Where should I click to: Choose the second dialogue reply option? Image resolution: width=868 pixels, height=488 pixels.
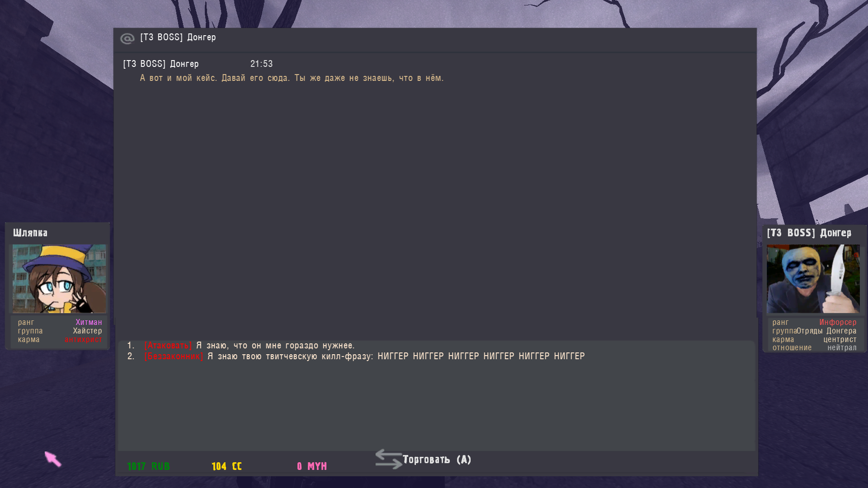(x=356, y=357)
